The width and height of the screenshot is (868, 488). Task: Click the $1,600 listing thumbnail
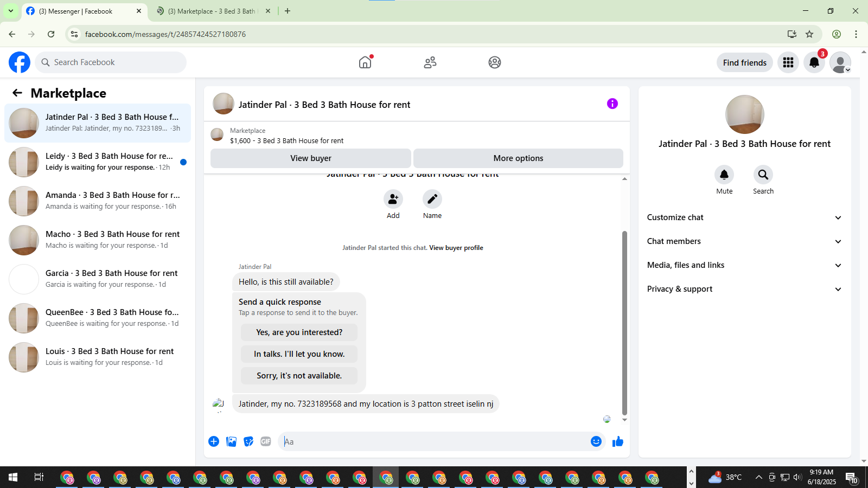(x=217, y=134)
